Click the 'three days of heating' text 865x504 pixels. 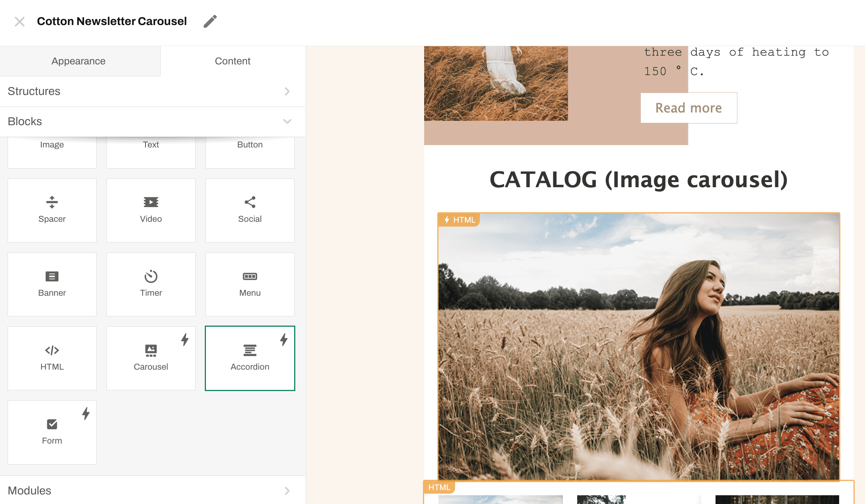(736, 62)
